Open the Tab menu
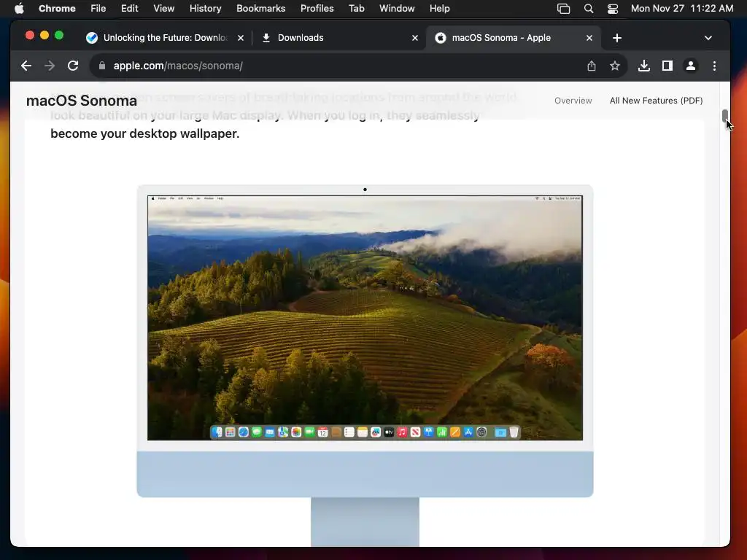Viewport: 747px width, 560px height. point(356,8)
